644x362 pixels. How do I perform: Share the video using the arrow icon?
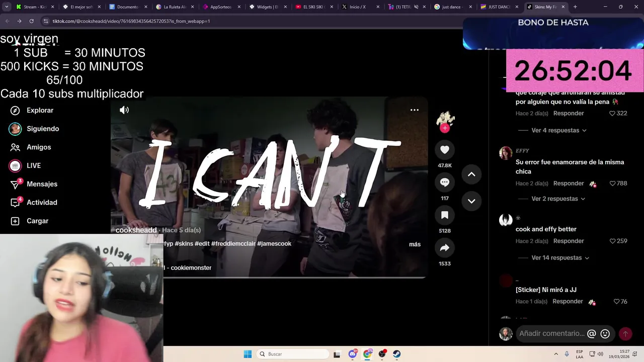445,248
